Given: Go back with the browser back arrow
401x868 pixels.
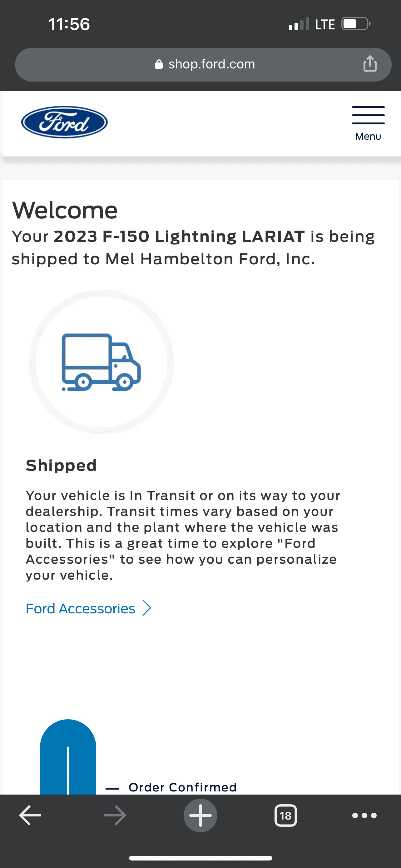Looking at the screenshot, I should (30, 816).
